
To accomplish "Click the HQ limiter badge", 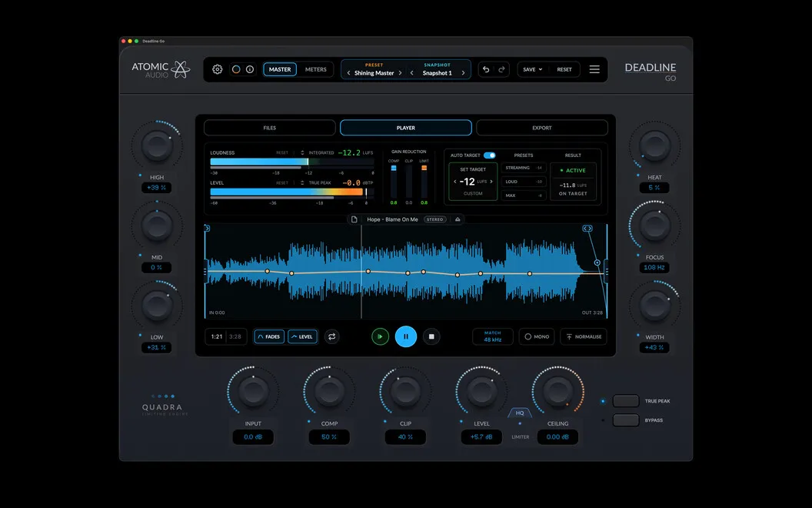I will (x=520, y=413).
